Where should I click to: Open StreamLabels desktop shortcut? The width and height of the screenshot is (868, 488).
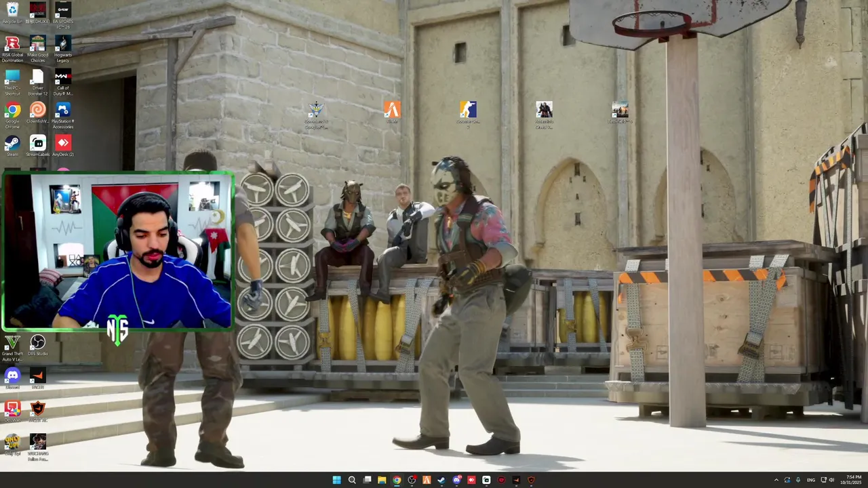(x=38, y=146)
